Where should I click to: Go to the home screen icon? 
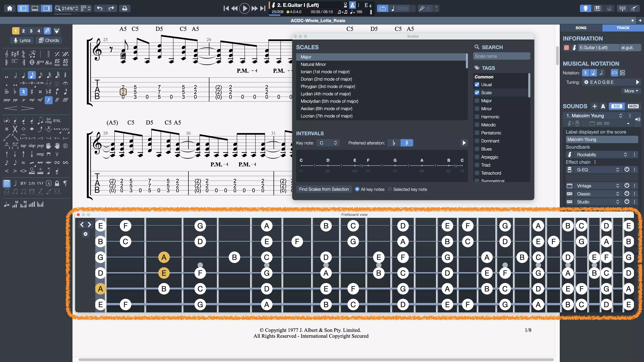point(10,8)
